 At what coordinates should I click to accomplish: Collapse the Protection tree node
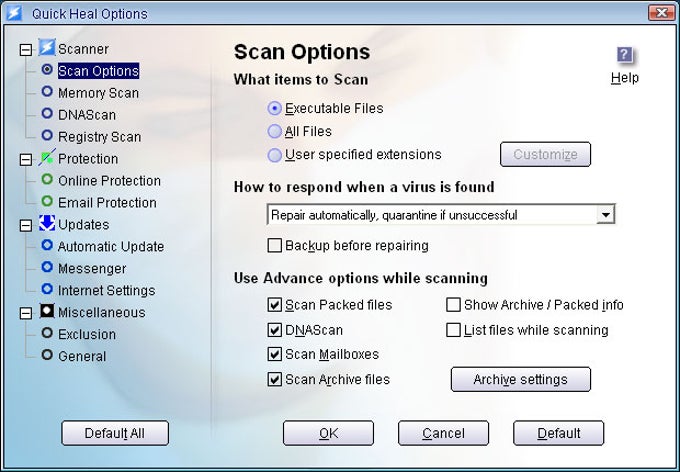coord(26,160)
